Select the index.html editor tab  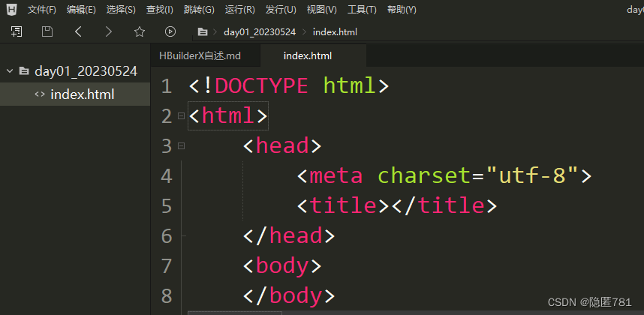click(313, 55)
